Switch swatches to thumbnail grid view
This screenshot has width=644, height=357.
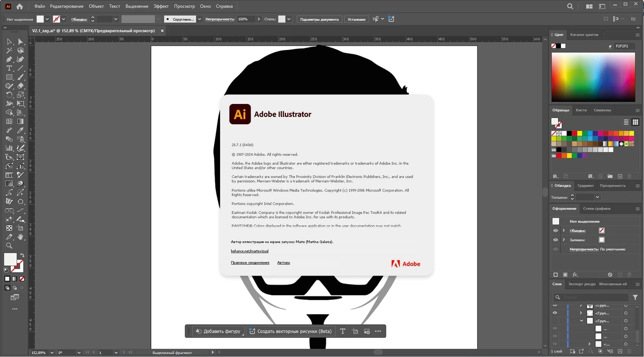(635, 122)
